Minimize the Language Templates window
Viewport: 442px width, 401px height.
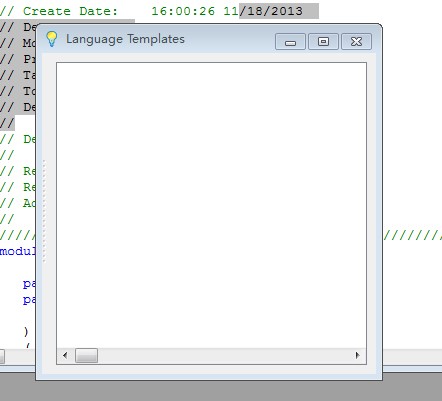coord(290,42)
